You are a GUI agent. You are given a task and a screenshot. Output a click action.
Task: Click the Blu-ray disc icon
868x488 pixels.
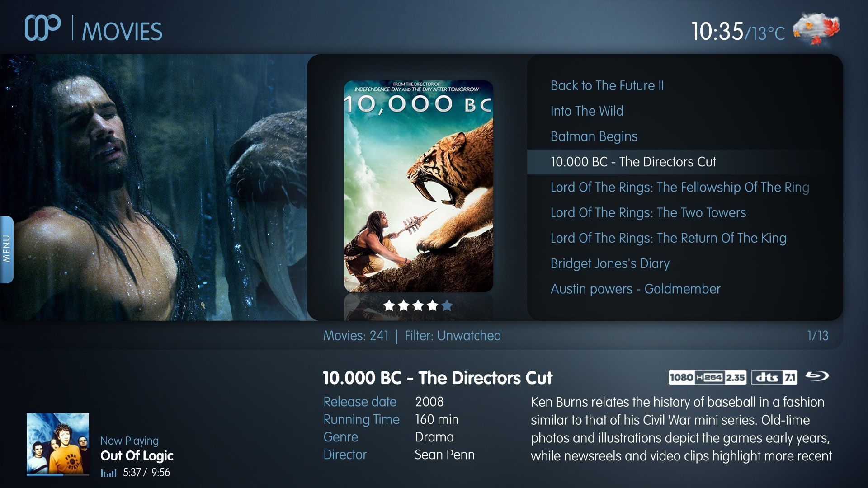click(x=818, y=376)
